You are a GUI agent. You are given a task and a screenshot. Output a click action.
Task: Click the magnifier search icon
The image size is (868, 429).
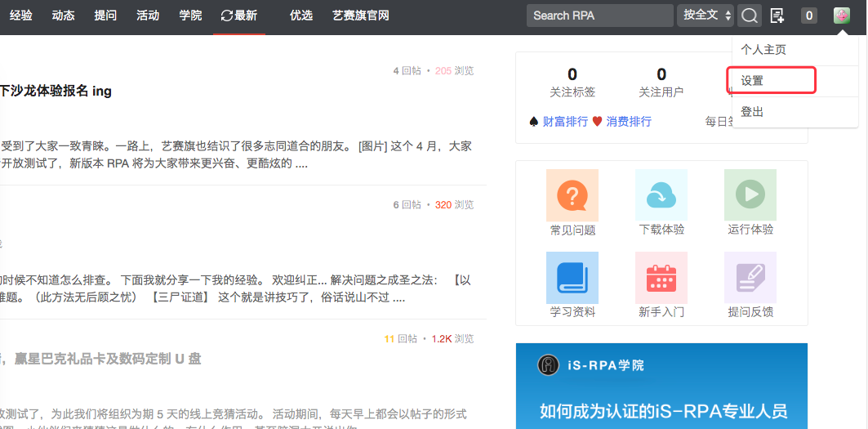click(x=749, y=16)
